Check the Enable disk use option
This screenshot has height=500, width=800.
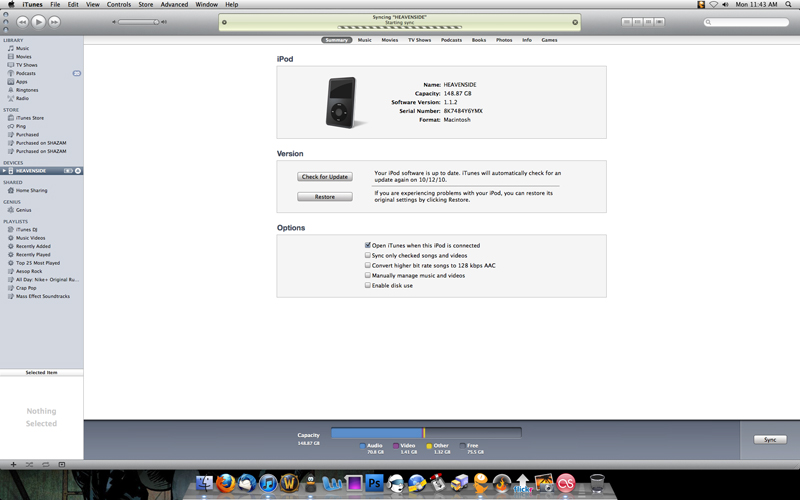(x=367, y=285)
